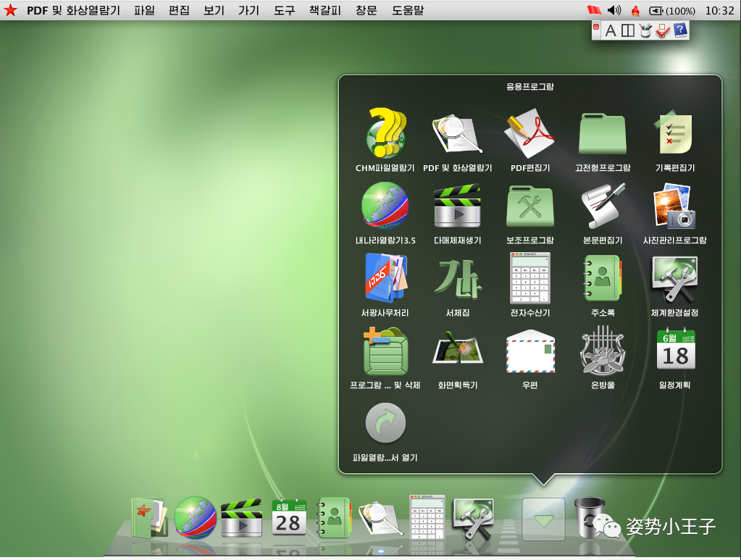Click the address book icon in the dock
This screenshot has height=560, width=741.
334,518
